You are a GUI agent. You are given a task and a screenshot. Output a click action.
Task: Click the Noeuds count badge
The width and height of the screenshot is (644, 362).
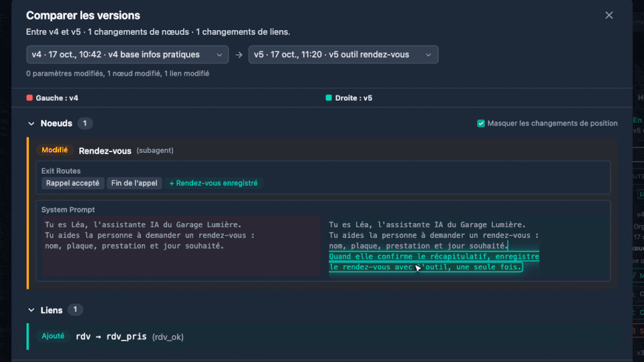(x=85, y=123)
